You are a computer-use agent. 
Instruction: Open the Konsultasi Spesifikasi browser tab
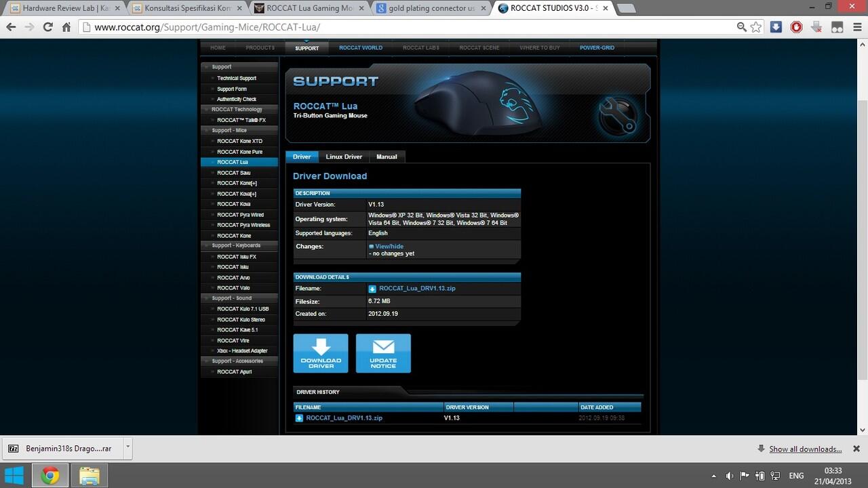185,8
